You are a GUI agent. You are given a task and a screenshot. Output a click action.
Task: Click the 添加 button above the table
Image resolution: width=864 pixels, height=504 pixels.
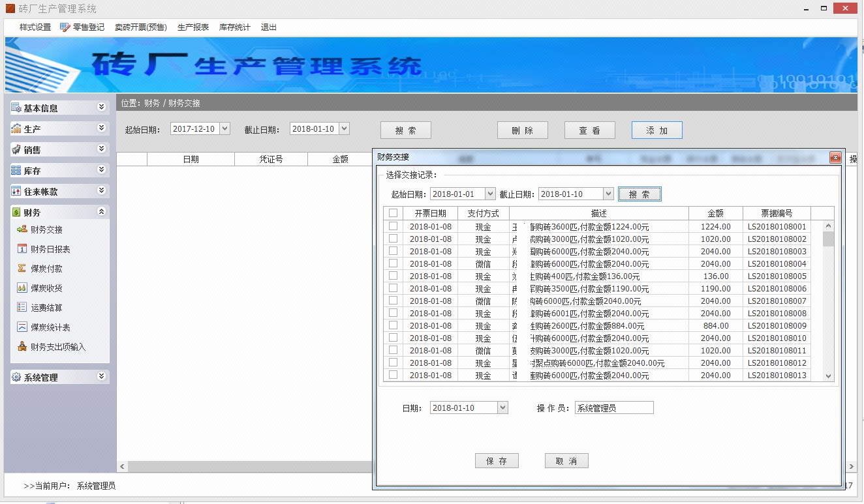[x=656, y=130]
